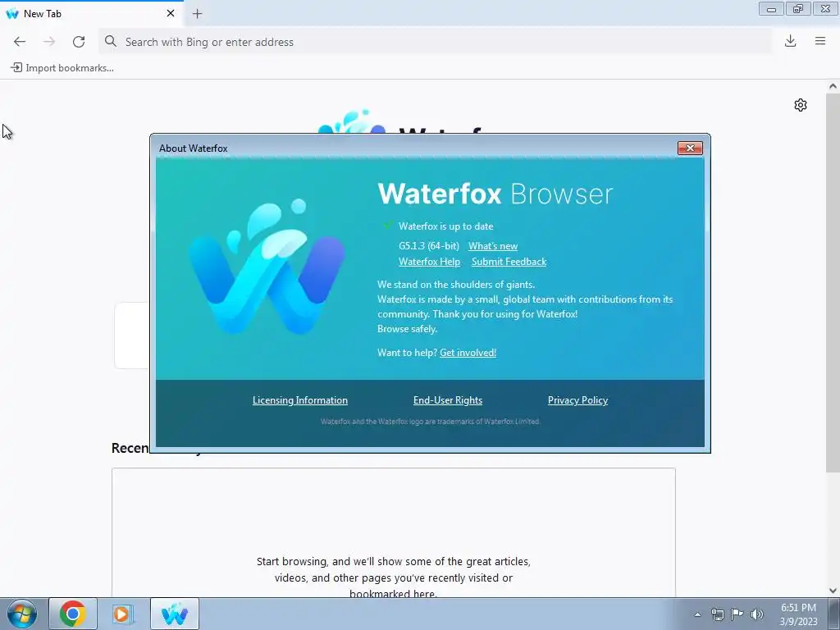Click the Waterfox is up to date text
The image size is (840, 630).
click(445, 226)
